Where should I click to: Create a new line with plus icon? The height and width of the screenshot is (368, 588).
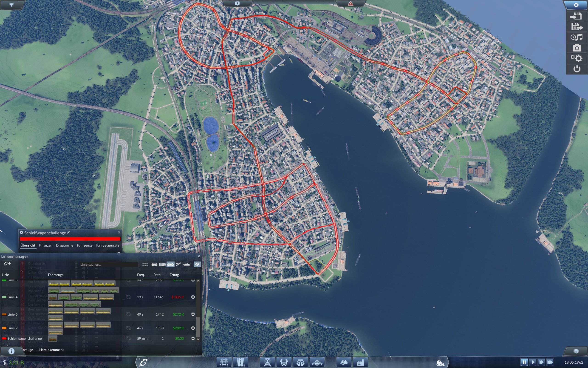click(x=7, y=264)
